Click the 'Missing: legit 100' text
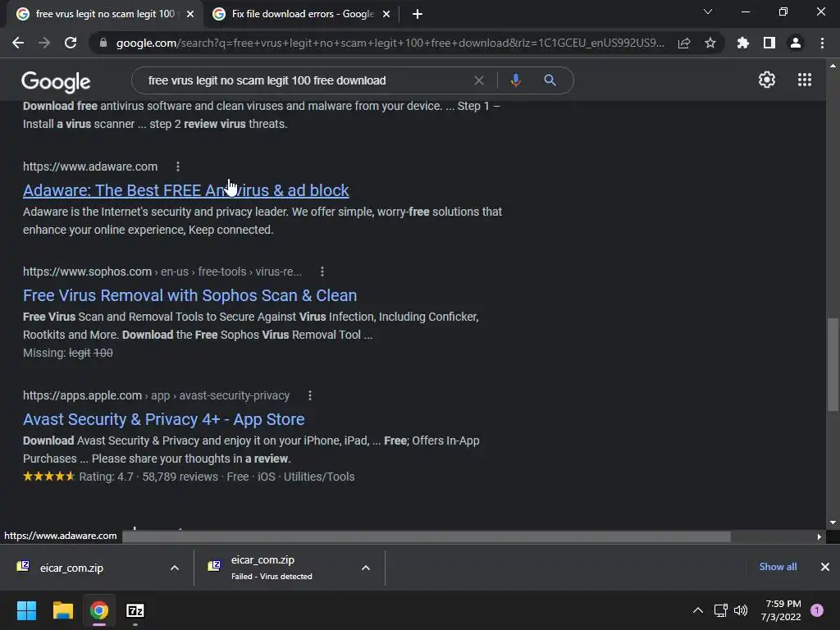This screenshot has width=840, height=630. 68,353
